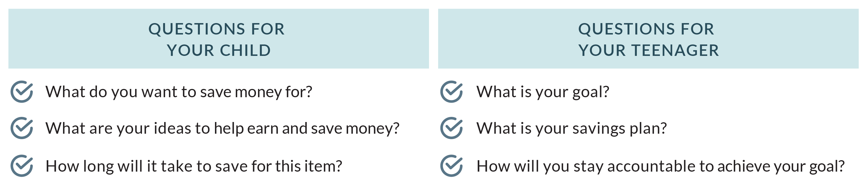The width and height of the screenshot is (868, 189).
Task: Click the "How long will it take to save" question
Action: tap(194, 166)
